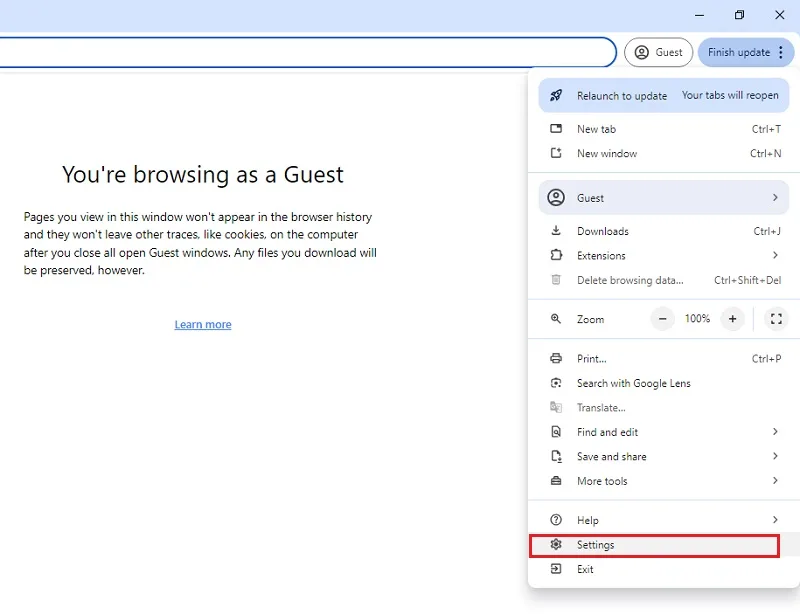Choose New window from the menu
800x614 pixels.
pos(664,153)
